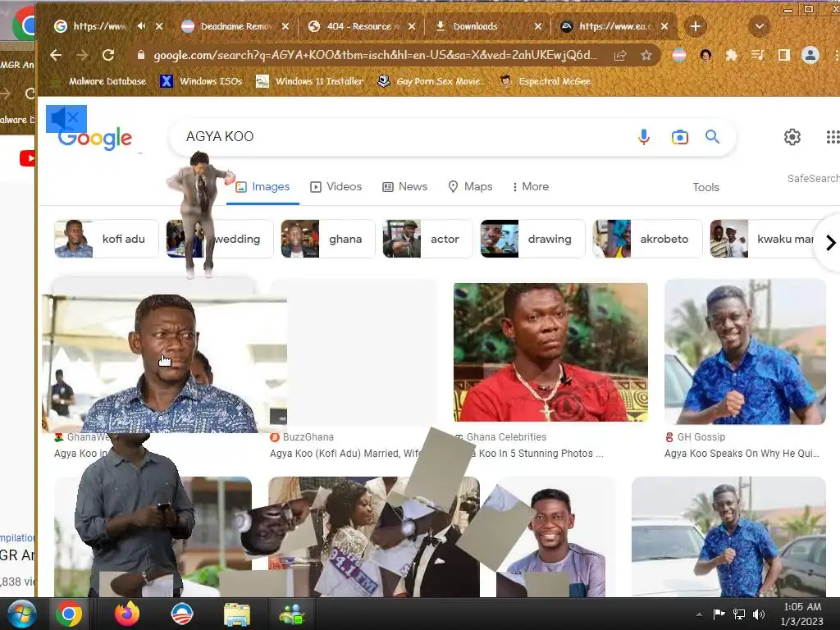Viewport: 840px width, 630px height.
Task: Reload the current Google page
Action: click(x=108, y=55)
